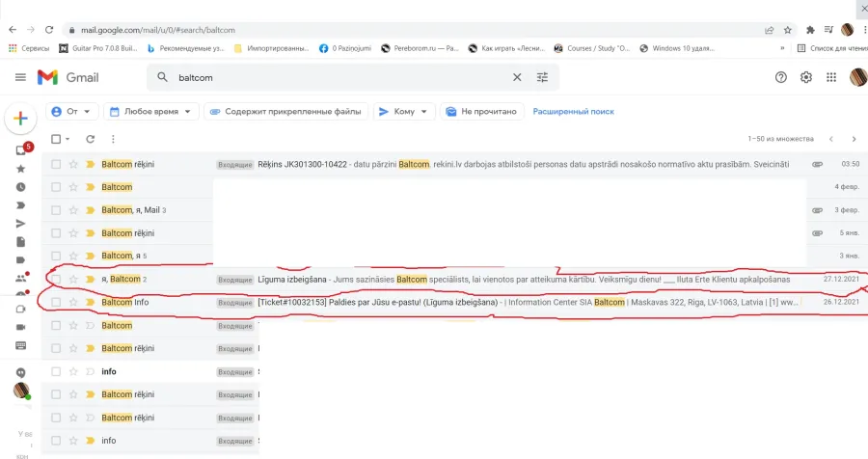This screenshot has height=459, width=868.
Task: Open Любое время date filter dropdown
Action: tap(151, 111)
